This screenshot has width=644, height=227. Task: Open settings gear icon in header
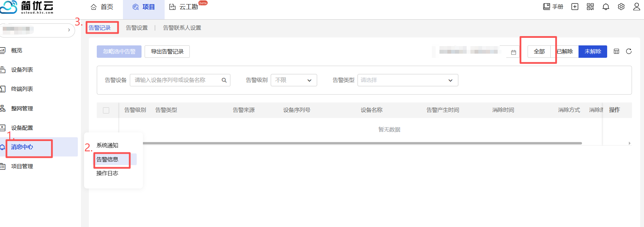point(621,7)
